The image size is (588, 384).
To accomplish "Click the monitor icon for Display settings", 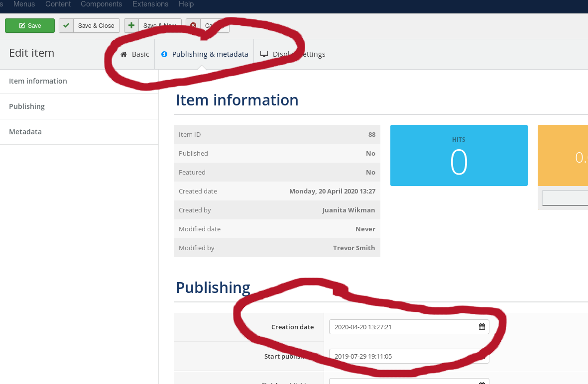I will (x=264, y=54).
